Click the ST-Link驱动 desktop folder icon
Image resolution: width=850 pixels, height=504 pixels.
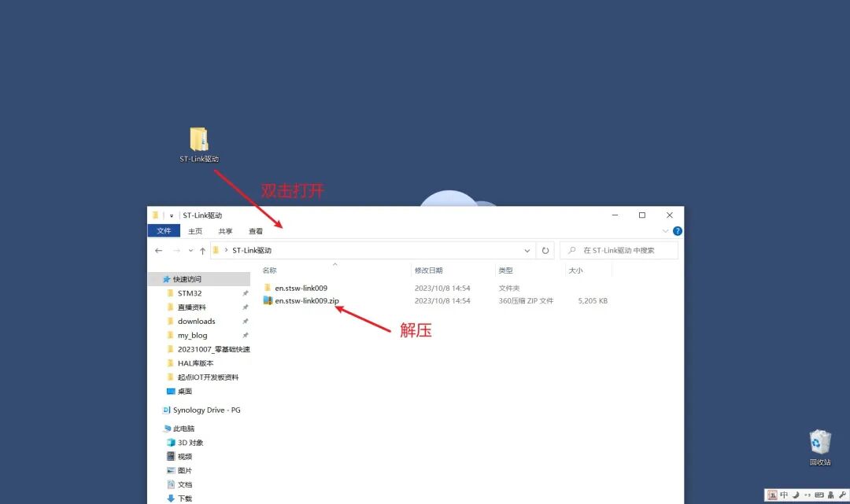[x=199, y=141]
